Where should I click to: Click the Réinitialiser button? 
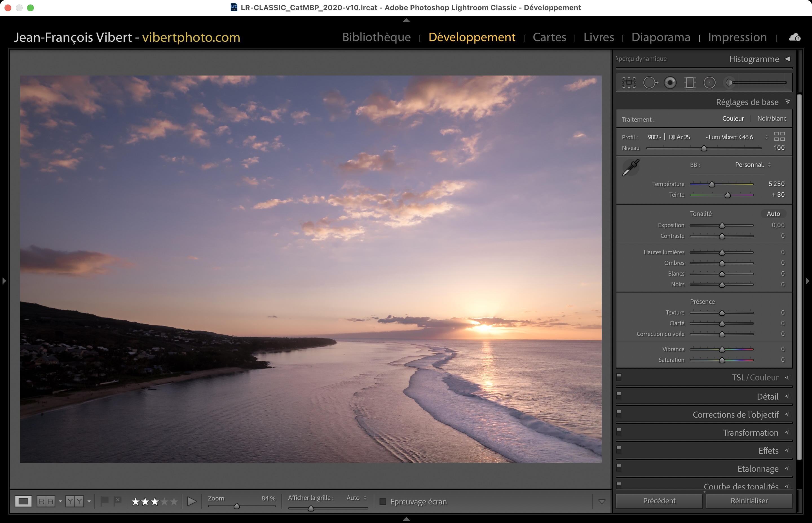click(x=749, y=501)
